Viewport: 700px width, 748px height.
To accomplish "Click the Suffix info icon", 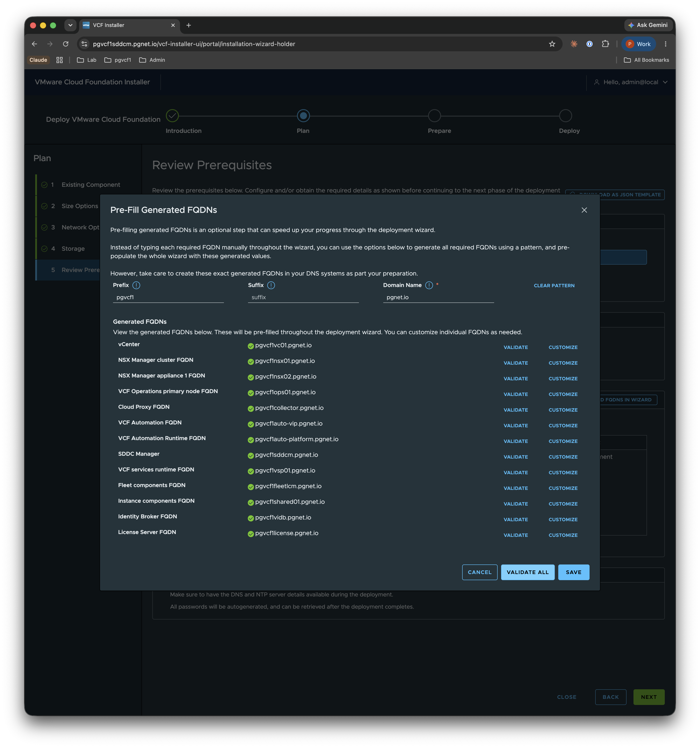I will (x=271, y=285).
